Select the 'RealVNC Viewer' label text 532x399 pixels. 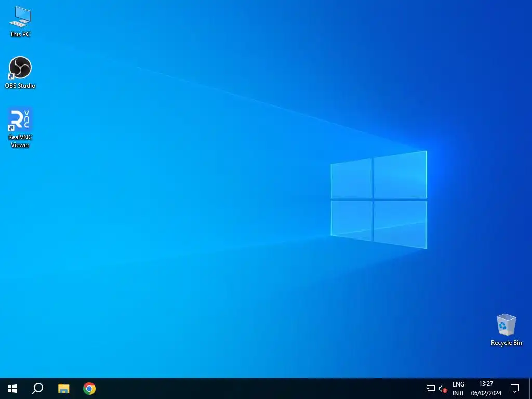pyautogui.click(x=20, y=141)
